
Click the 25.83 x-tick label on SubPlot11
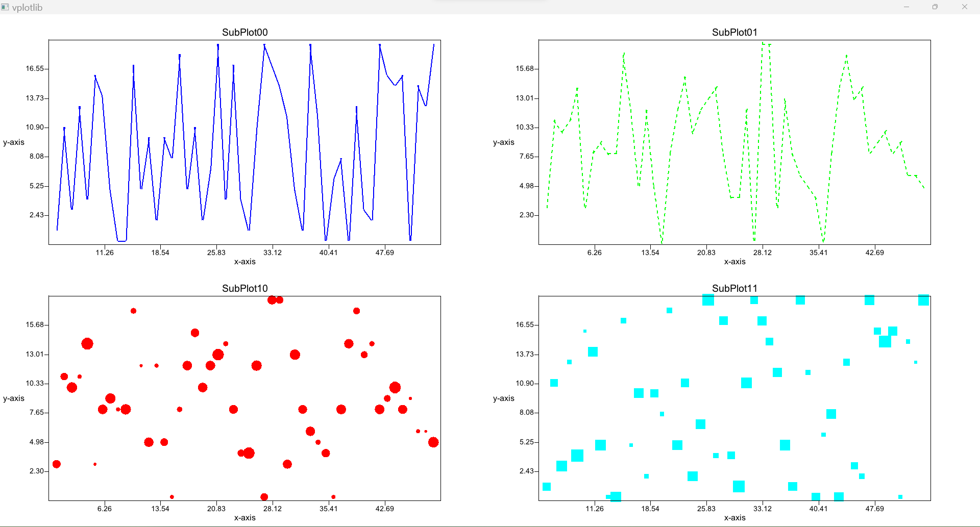pos(706,509)
